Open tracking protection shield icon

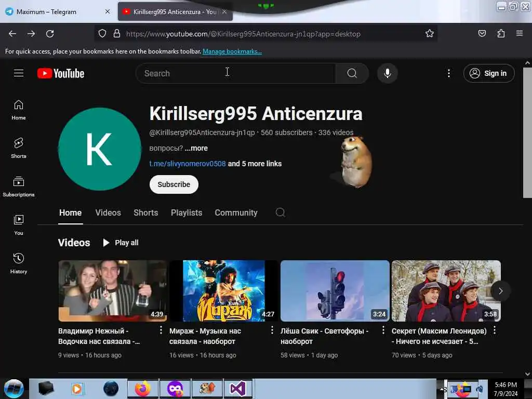coord(102,33)
